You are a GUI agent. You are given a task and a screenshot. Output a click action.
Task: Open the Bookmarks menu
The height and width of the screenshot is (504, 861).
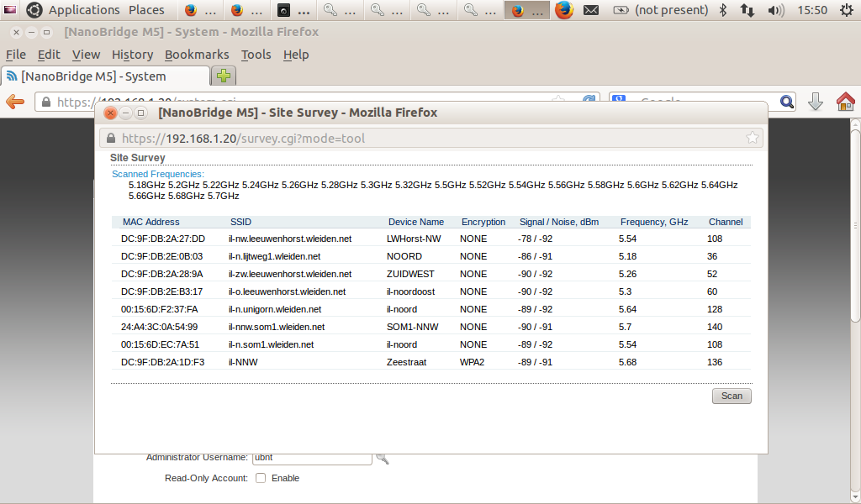pos(197,55)
